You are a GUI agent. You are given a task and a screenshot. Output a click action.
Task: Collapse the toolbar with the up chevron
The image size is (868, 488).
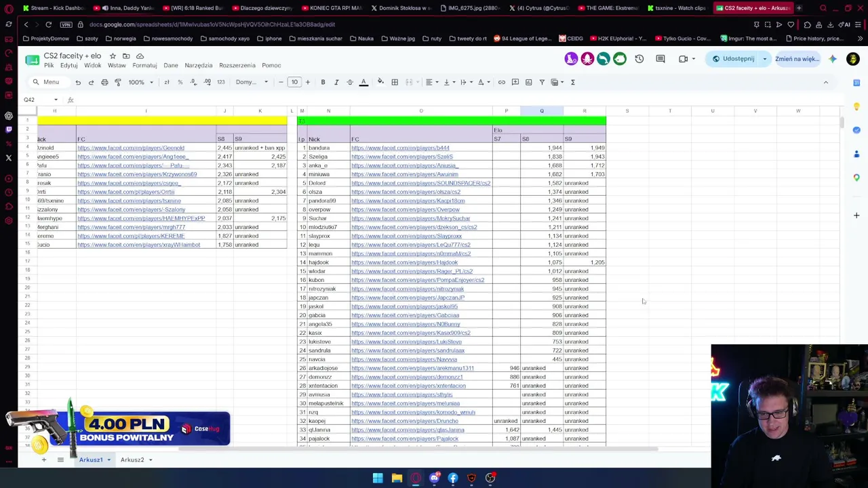(825, 82)
